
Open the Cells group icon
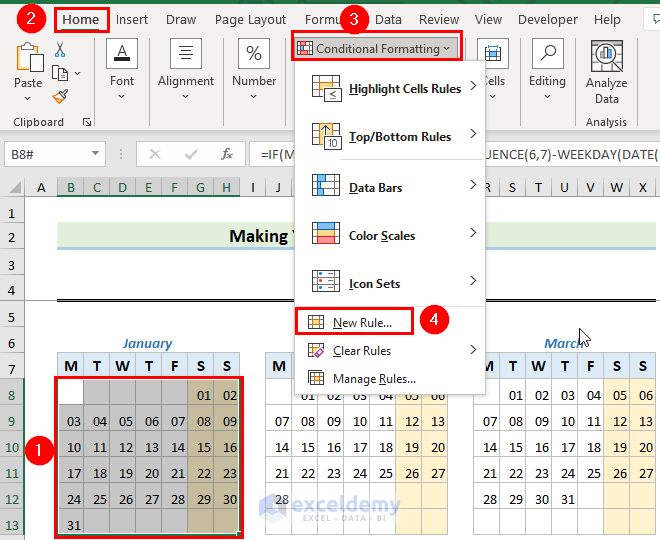493,53
